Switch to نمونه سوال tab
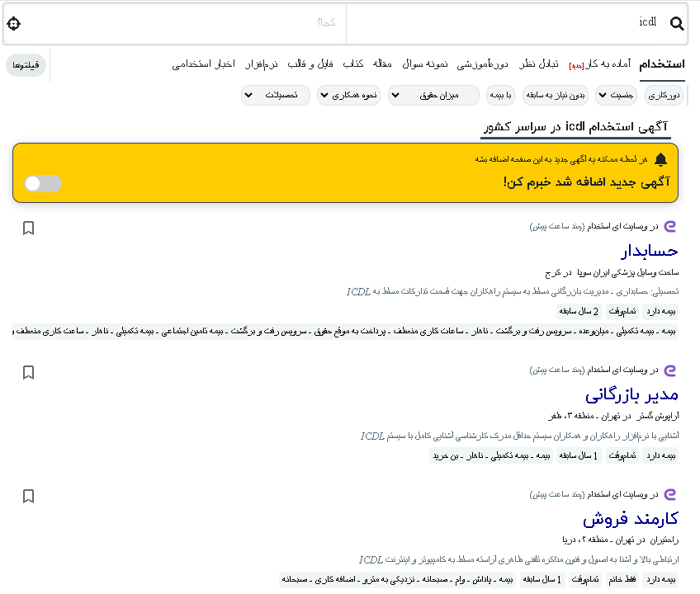This screenshot has height=594, width=700. [x=425, y=64]
